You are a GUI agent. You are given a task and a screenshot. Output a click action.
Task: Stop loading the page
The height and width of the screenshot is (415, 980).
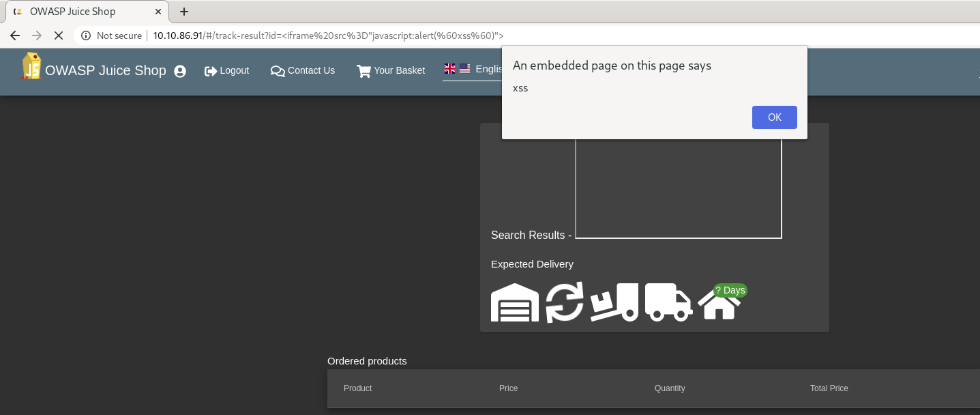point(58,35)
